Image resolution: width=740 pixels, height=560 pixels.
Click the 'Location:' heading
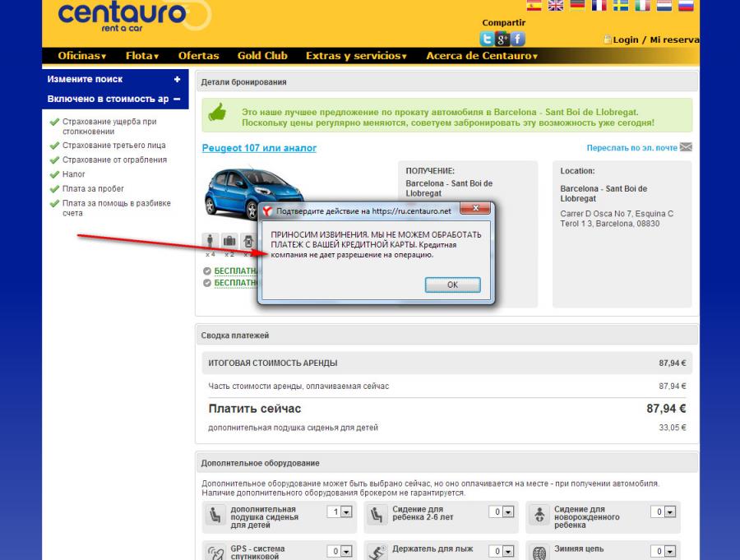(577, 171)
